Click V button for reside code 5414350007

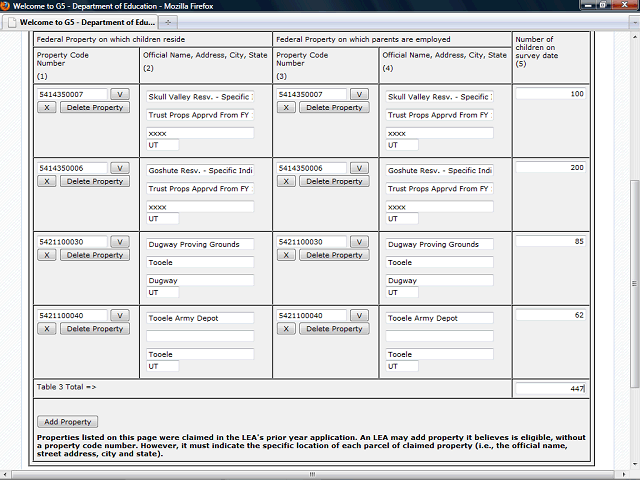[x=120, y=94]
